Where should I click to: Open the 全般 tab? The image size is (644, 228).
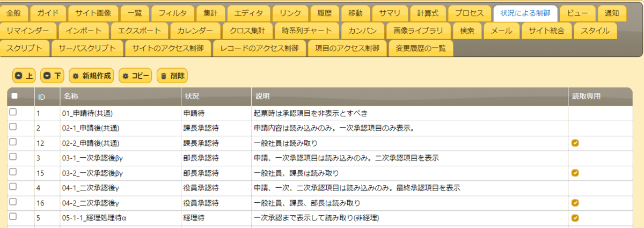tap(14, 12)
